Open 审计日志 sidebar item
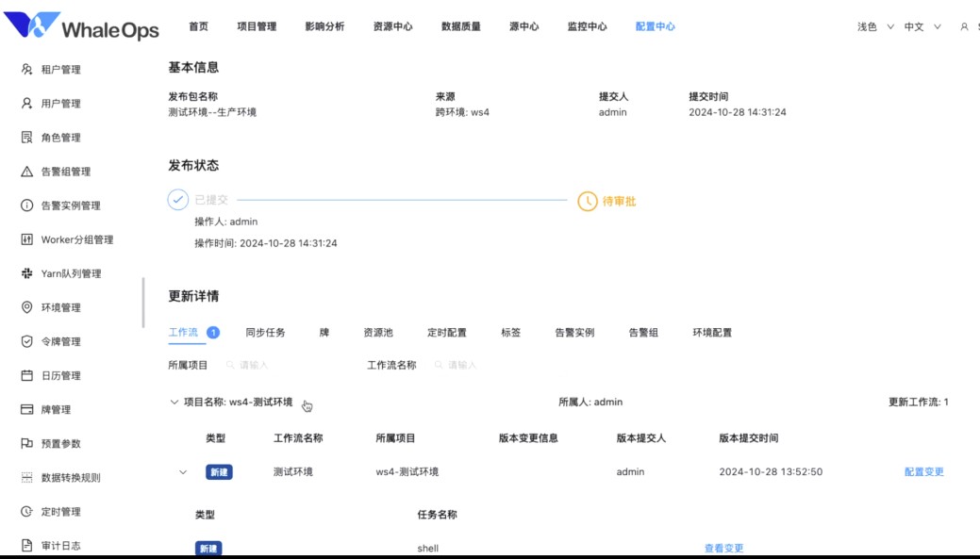The height and width of the screenshot is (559, 980). pyautogui.click(x=58, y=545)
